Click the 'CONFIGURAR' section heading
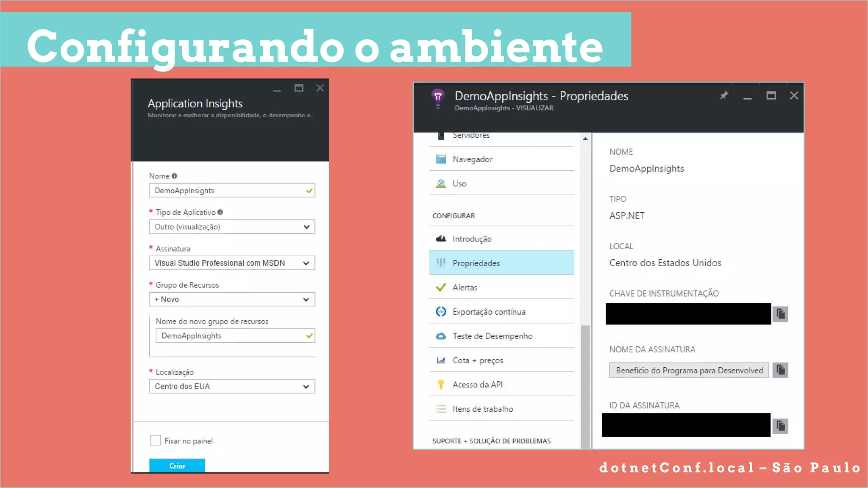Screen dimensions: 868x488 (453, 216)
